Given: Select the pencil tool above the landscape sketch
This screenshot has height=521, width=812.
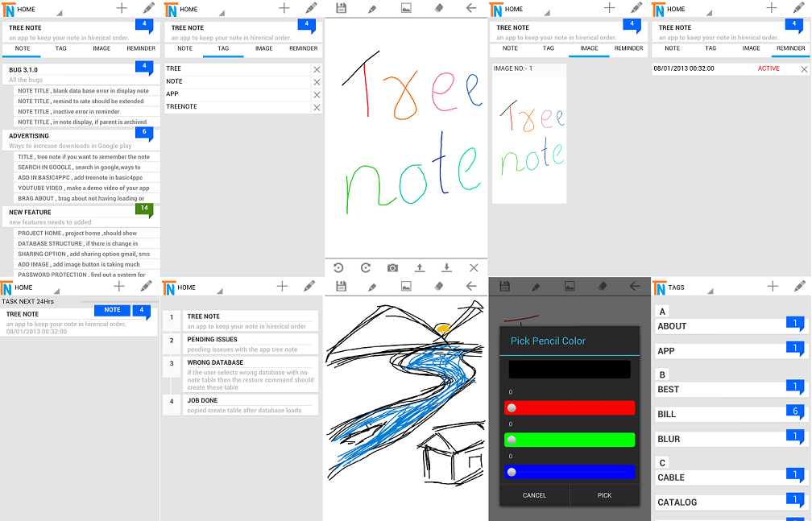Looking at the screenshot, I should 372,287.
